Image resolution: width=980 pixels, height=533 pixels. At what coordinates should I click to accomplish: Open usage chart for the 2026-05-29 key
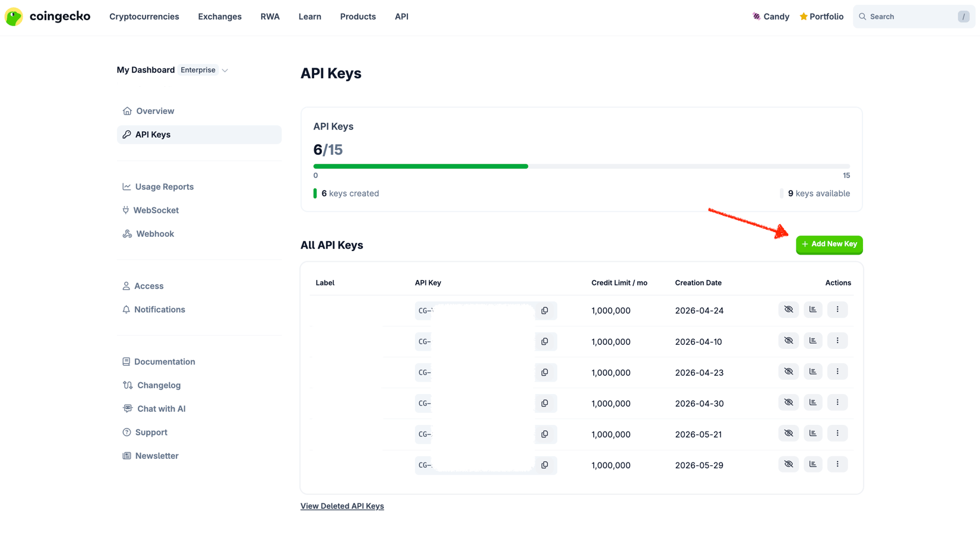813,464
